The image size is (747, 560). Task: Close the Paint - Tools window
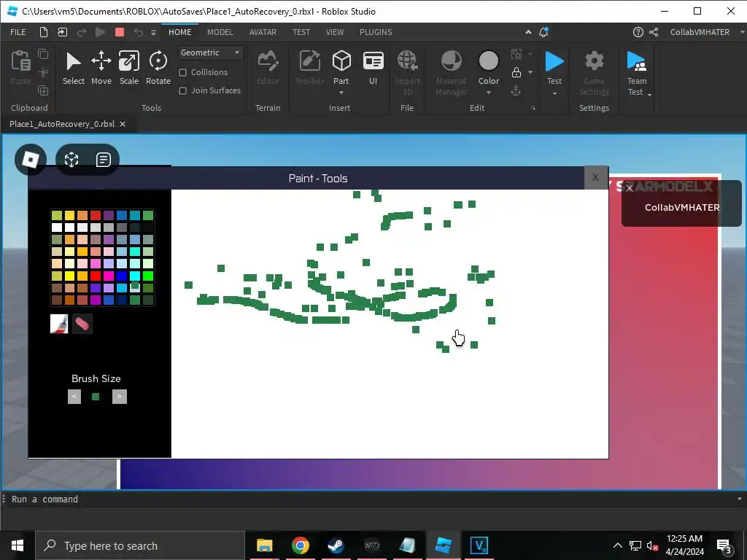coord(595,178)
